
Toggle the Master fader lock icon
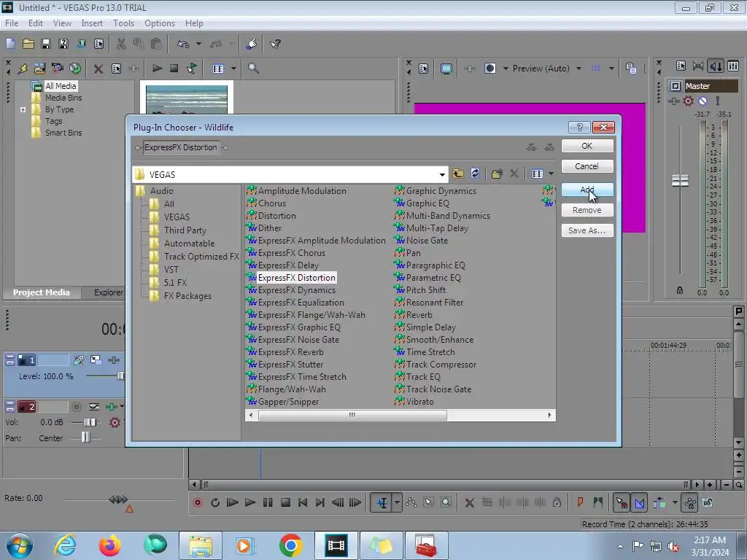pyautogui.click(x=680, y=290)
